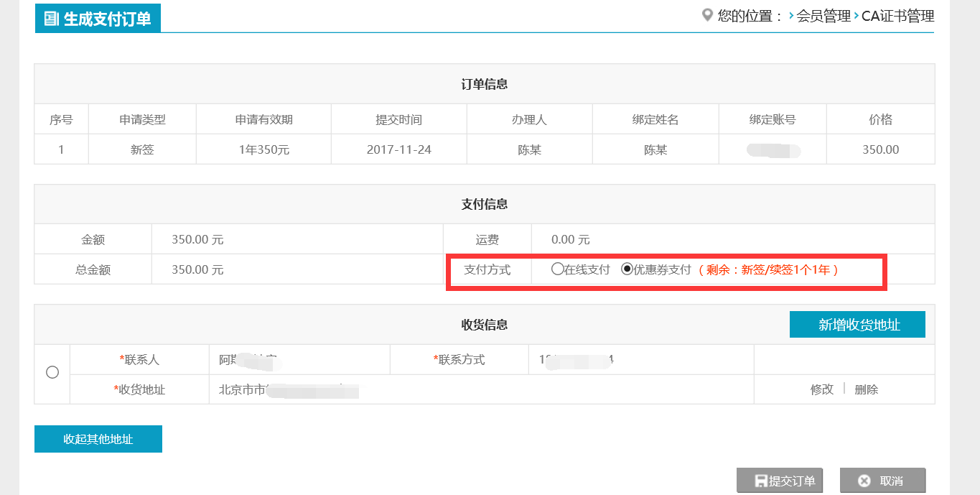Screen dimensions: 980x495
Task: Click the arrow icon before CA证书管理
Action: [856, 16]
